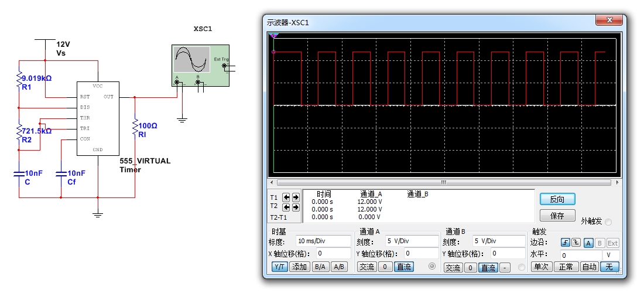
Task: Click the oscilloscope title 示波器-XSC1
Action: point(287,23)
